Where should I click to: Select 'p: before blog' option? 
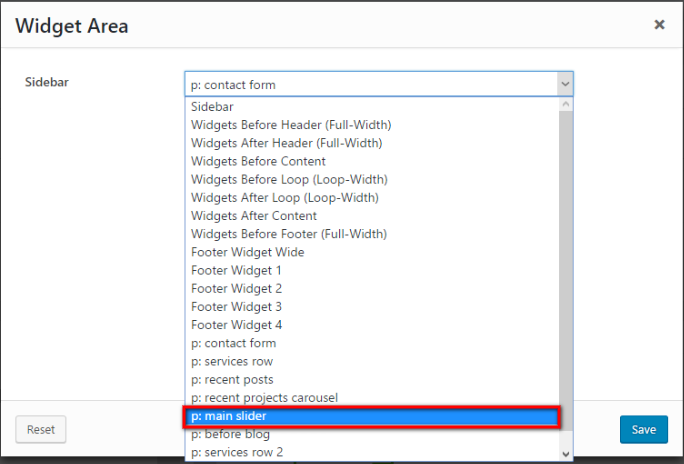[231, 434]
